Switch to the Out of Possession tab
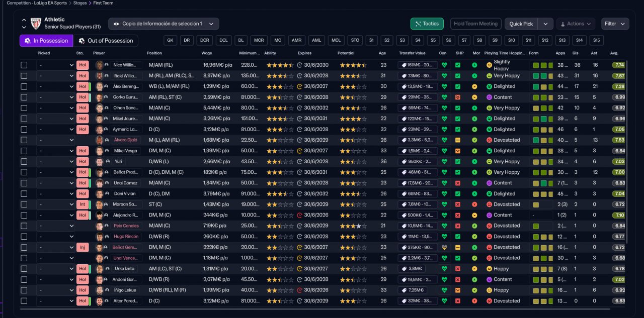Image resolution: width=644 pixels, height=318 pixels. (106, 41)
